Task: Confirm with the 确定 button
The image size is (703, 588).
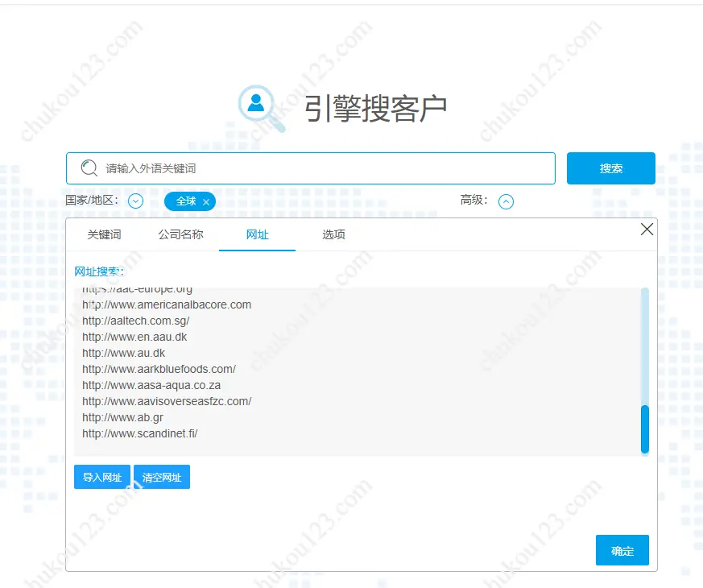Action: (x=622, y=551)
